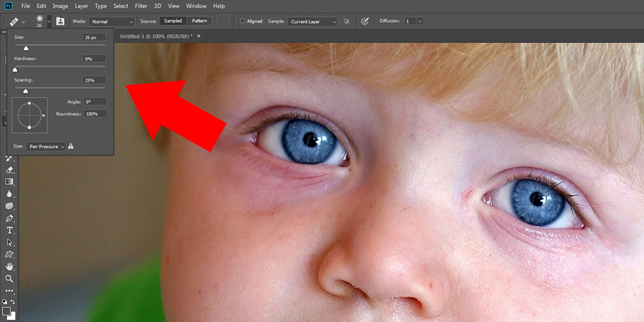
Task: Click the brush Size slider handle
Action: [x=26, y=48]
